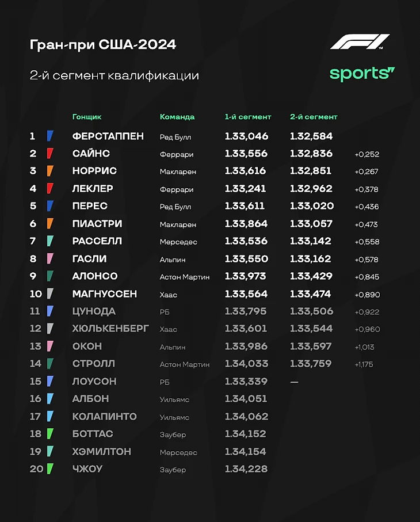Select the 1-й сегмент column header
The height and width of the screenshot is (522, 420).
pyautogui.click(x=248, y=117)
